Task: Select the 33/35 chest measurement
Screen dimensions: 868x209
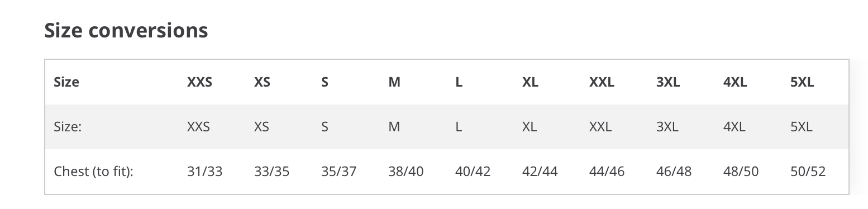Action: click(271, 172)
